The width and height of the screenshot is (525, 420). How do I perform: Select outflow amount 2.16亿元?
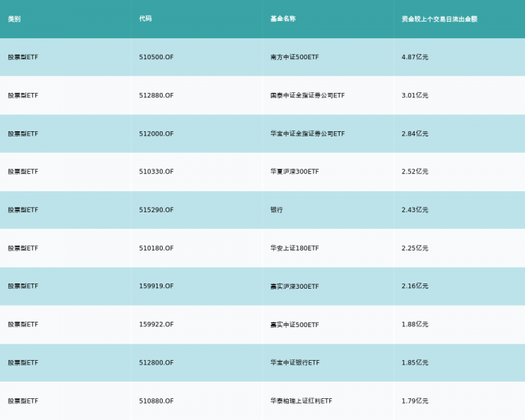[x=415, y=286]
